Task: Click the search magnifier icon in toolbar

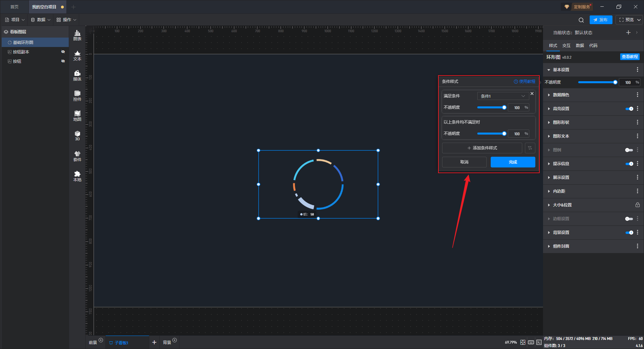Action: (581, 20)
